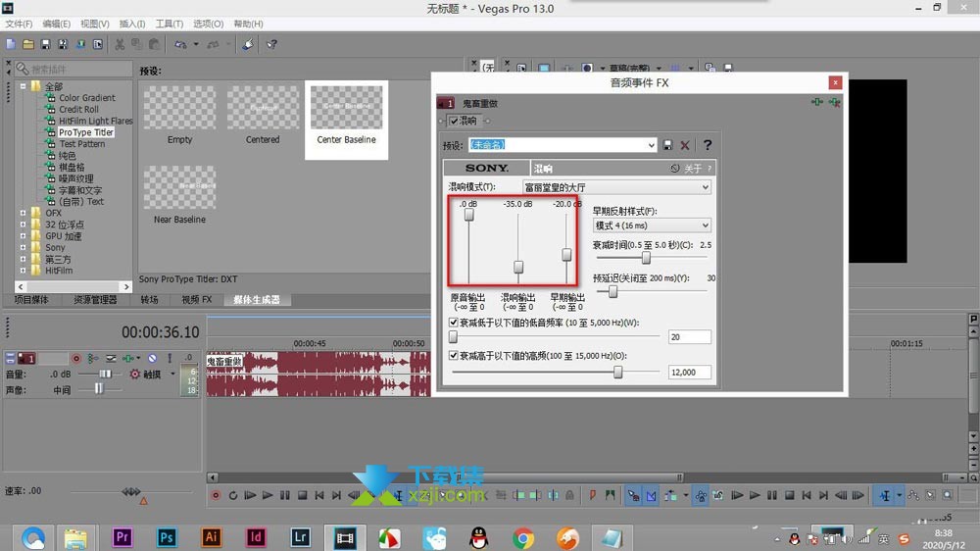Expand the HitFilm folder
Screen dimensions: 980x551
click(24, 271)
